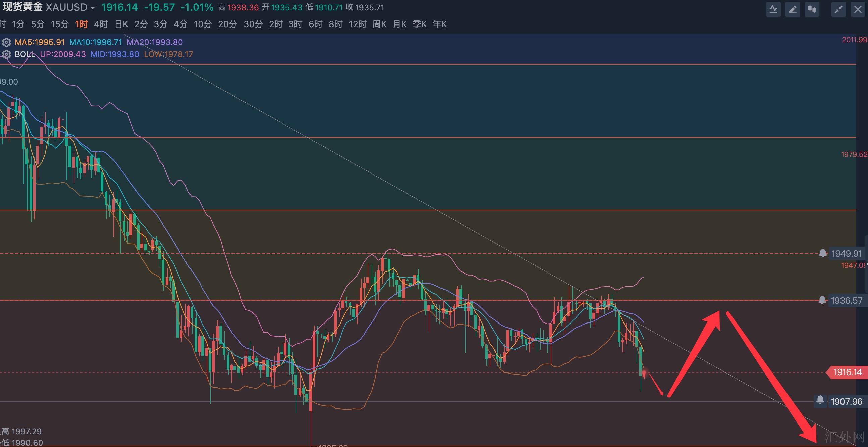Click the bell alert icon at 1907.96
The width and height of the screenshot is (868, 447).
[x=820, y=400]
